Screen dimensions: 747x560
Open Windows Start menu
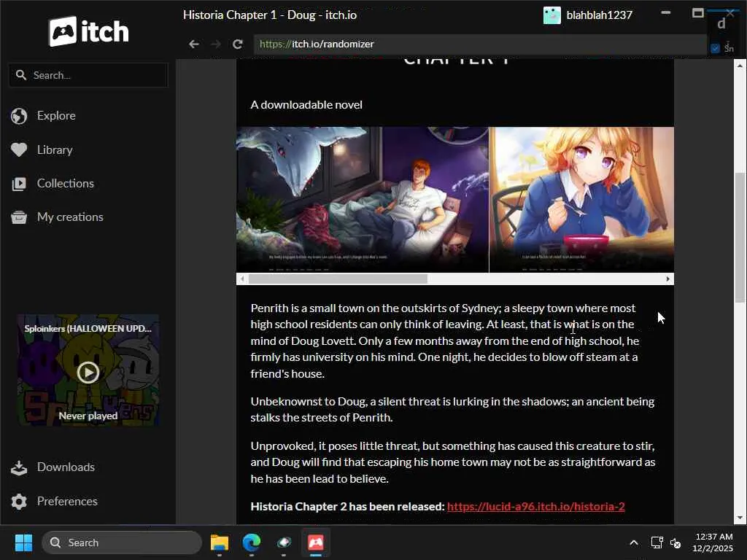23,542
